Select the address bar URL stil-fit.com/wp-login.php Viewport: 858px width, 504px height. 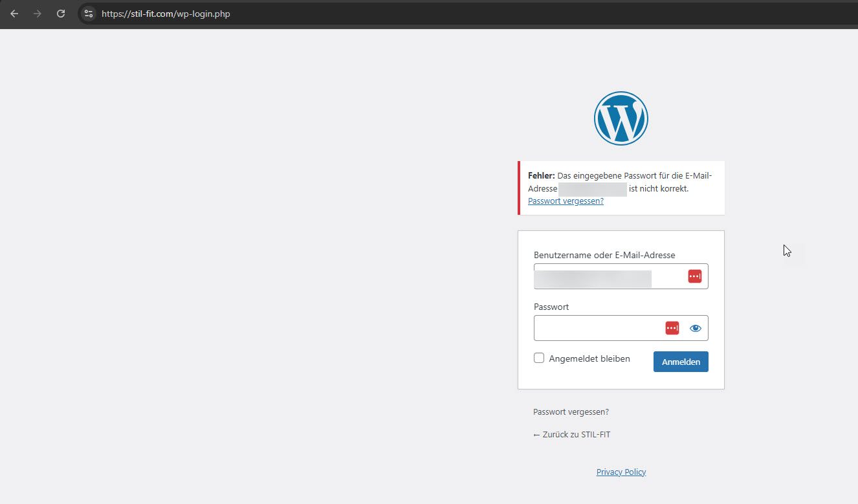pos(166,14)
